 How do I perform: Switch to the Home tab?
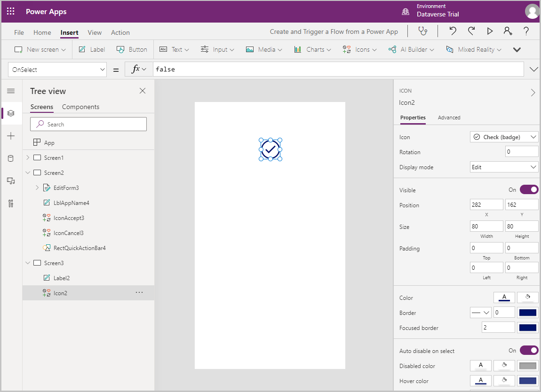(42, 32)
